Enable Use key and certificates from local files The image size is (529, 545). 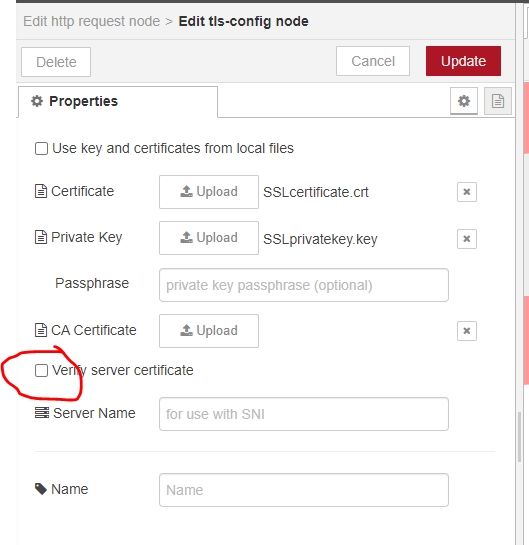pyautogui.click(x=41, y=148)
